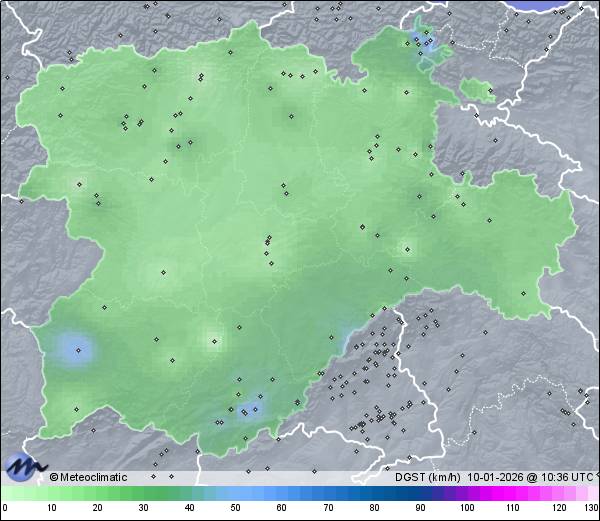Click the legend value 90 on the scale
This screenshot has height=521, width=600.
click(x=420, y=508)
